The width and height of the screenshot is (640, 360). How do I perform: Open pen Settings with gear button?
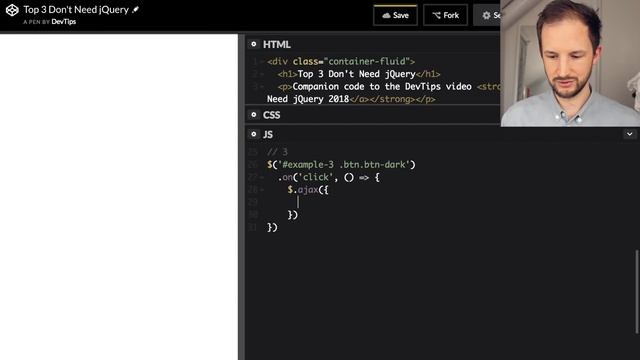click(x=487, y=16)
